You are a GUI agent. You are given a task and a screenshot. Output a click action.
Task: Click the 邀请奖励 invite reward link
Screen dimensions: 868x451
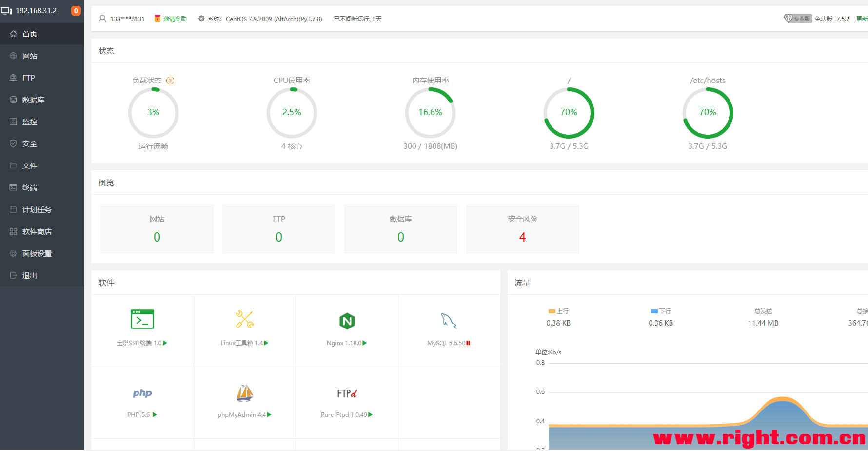175,19
